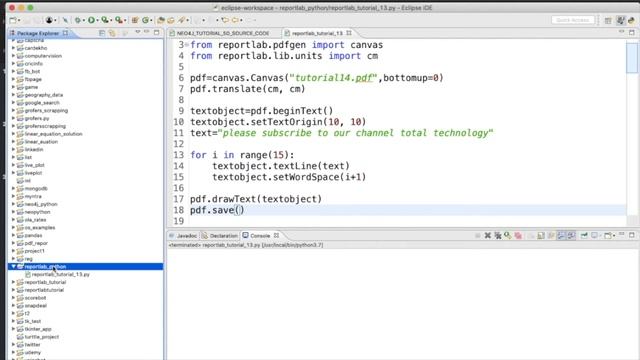Screen dimensions: 640x360
Task: Run the script with the green Run button
Action: click(x=91, y=20)
